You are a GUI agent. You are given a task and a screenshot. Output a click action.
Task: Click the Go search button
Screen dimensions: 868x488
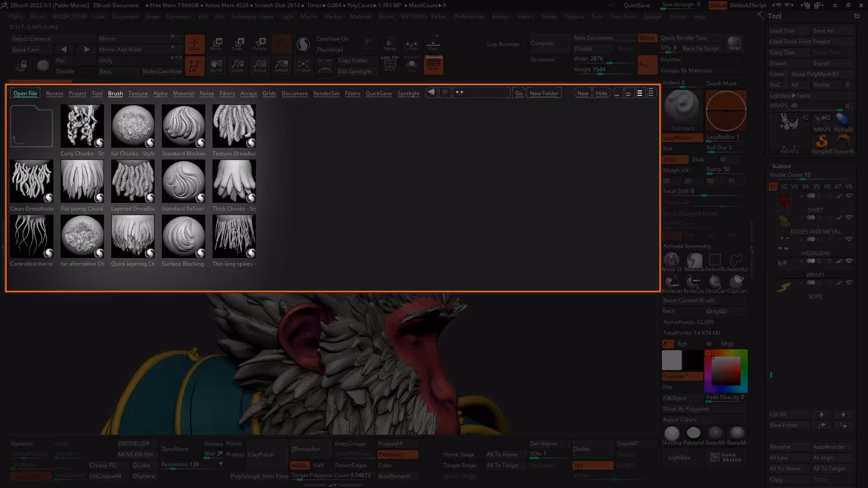pos(519,93)
